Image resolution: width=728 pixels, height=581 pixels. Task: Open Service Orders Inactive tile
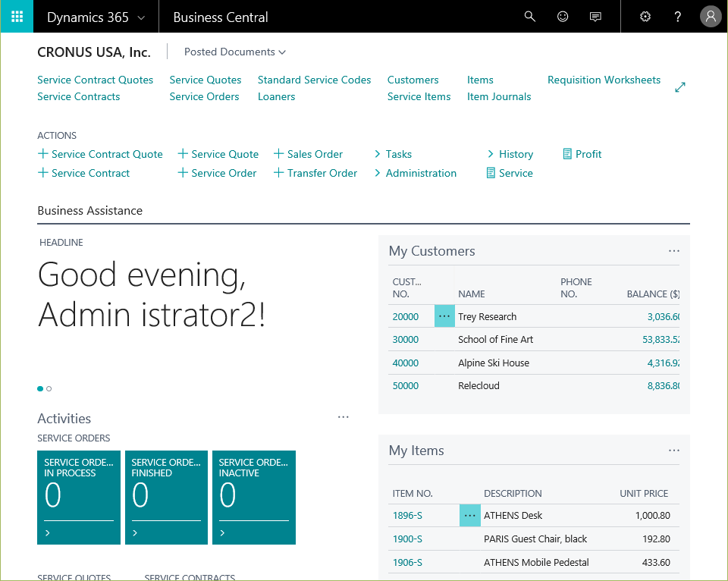coord(254,498)
